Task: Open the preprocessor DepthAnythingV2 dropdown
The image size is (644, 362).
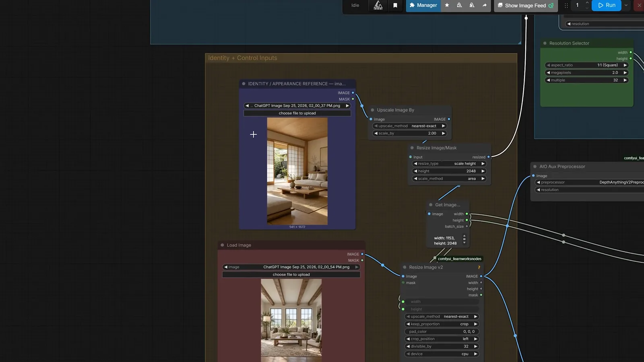Action: [x=590, y=182]
